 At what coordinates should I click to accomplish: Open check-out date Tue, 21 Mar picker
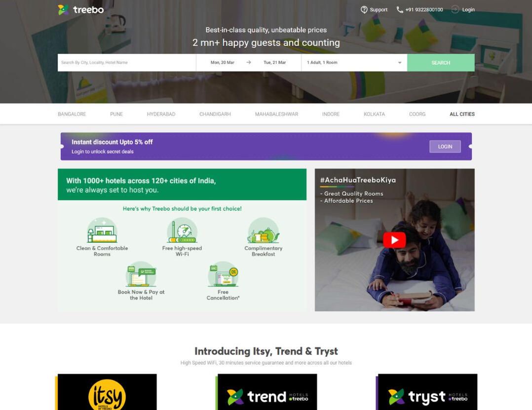(x=274, y=62)
